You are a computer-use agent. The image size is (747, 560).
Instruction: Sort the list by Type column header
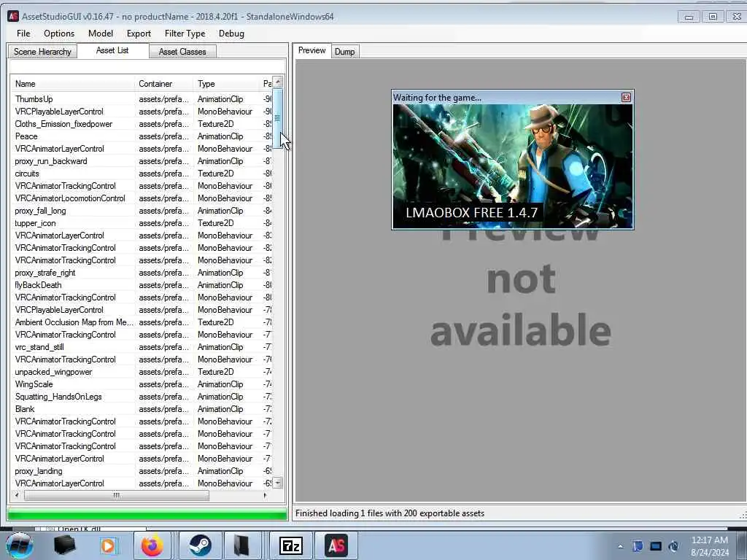[x=227, y=84]
